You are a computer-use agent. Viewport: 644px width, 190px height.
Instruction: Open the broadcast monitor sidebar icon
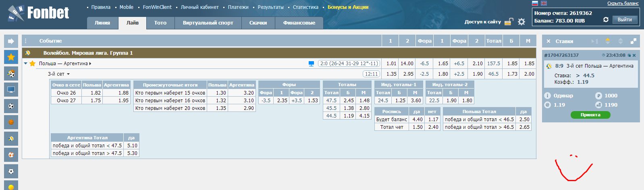[x=11, y=90]
